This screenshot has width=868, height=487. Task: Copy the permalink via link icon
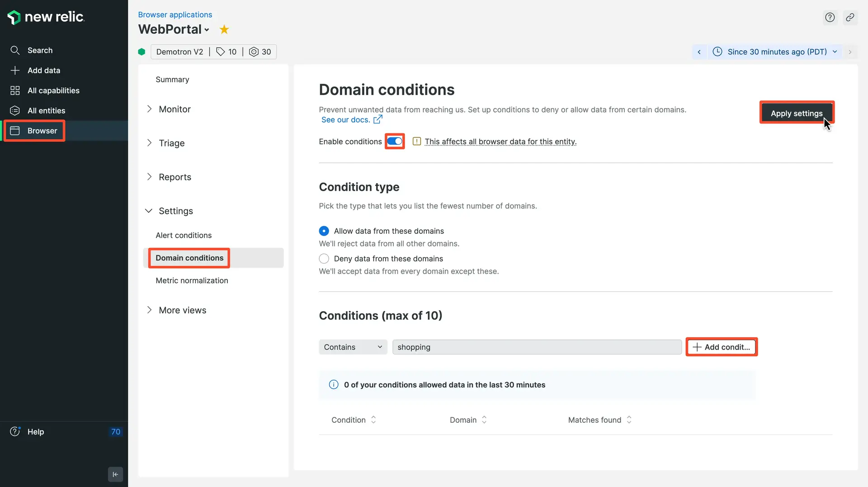850,18
